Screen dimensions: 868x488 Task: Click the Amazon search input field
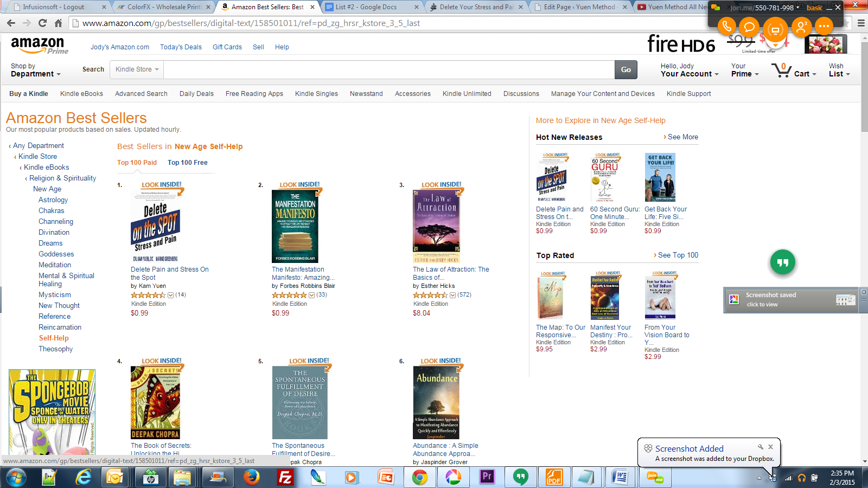[389, 69]
